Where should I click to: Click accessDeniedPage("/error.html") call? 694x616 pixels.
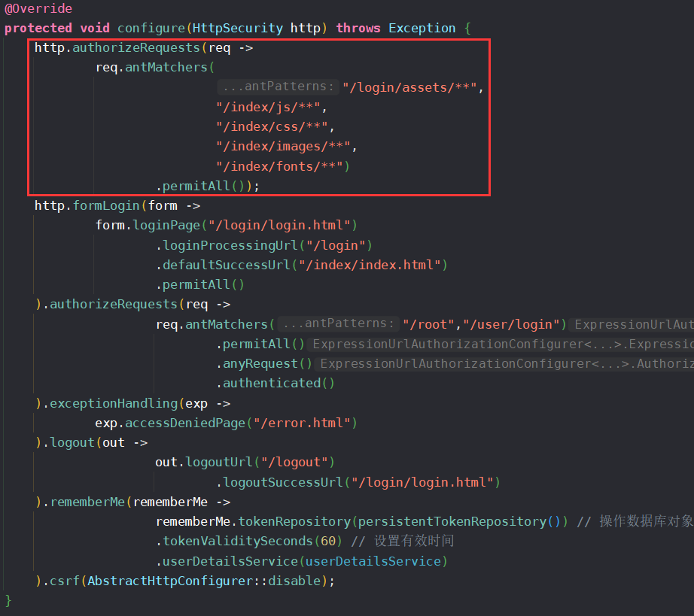pyautogui.click(x=226, y=423)
